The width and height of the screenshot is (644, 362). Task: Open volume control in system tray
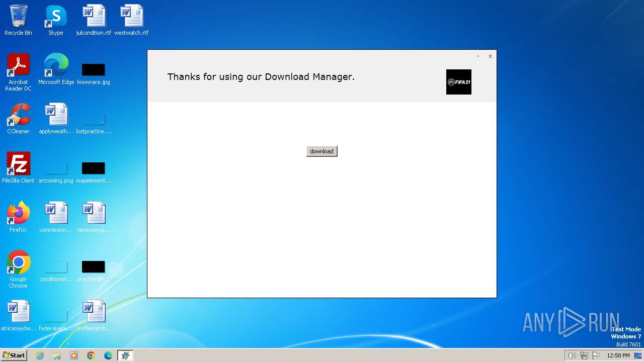point(572,355)
